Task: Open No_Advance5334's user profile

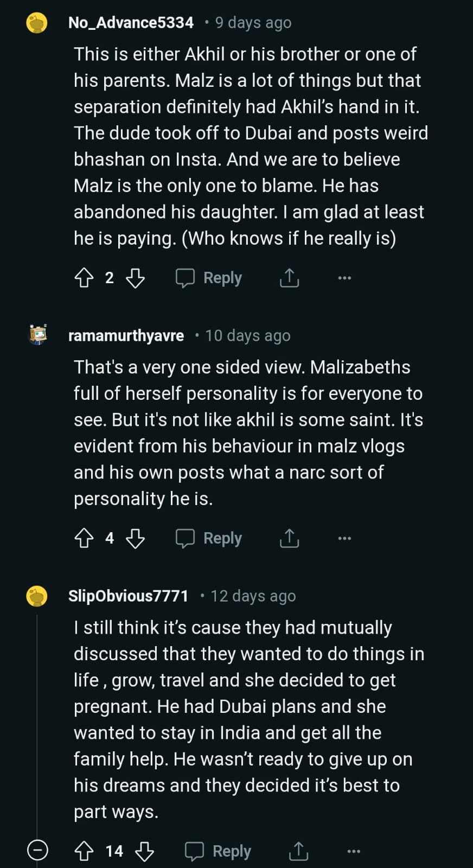Action: click(x=131, y=23)
